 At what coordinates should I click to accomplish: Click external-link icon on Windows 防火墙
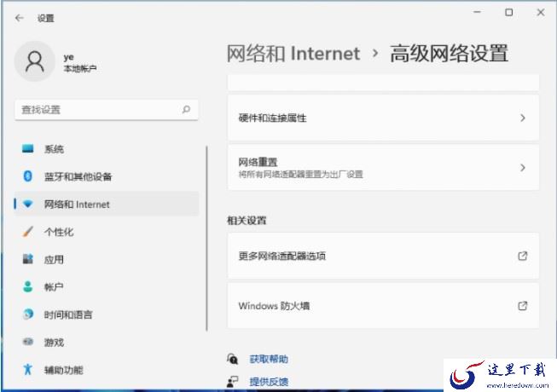click(523, 305)
